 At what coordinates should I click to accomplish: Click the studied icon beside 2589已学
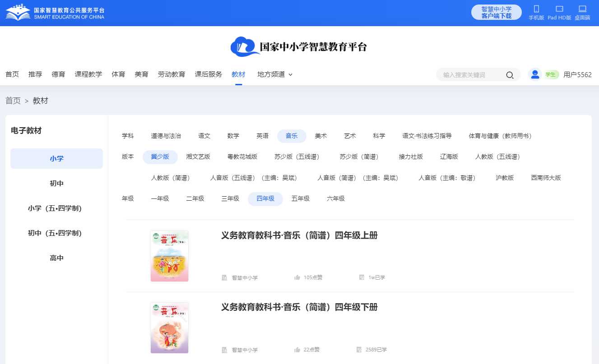(x=359, y=350)
